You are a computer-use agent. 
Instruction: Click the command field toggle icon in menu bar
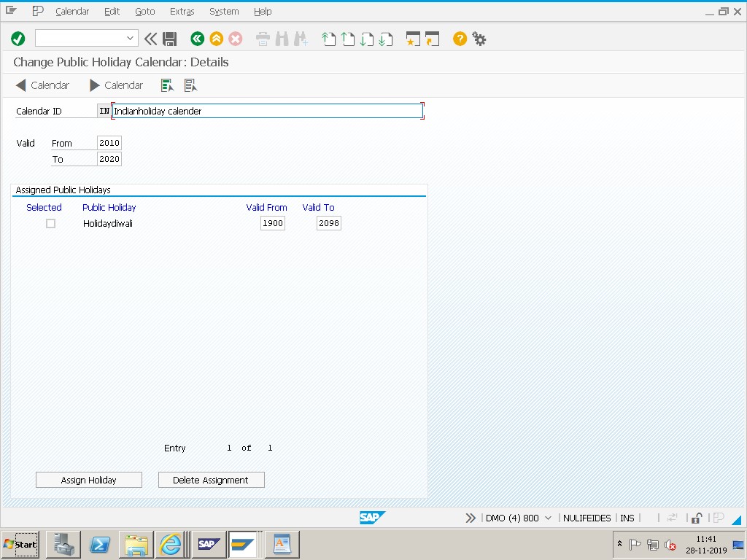[38, 10]
